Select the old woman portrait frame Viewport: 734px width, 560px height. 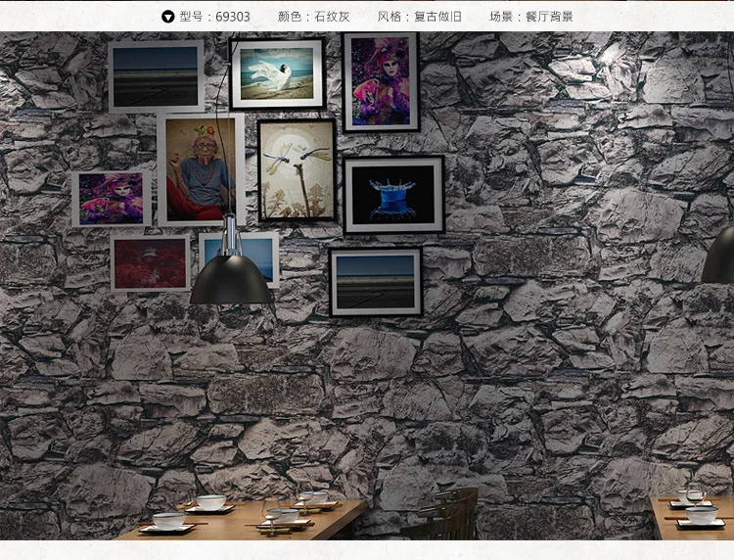(x=202, y=170)
